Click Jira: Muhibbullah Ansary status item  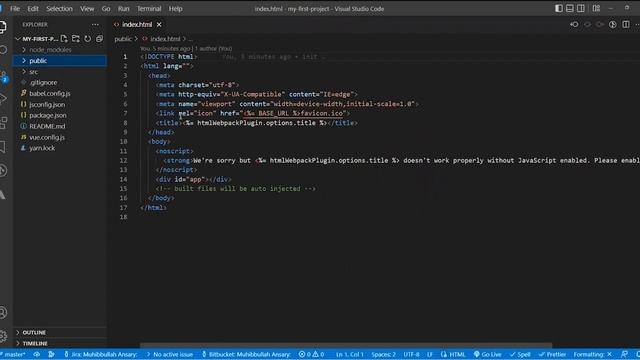click(100, 354)
